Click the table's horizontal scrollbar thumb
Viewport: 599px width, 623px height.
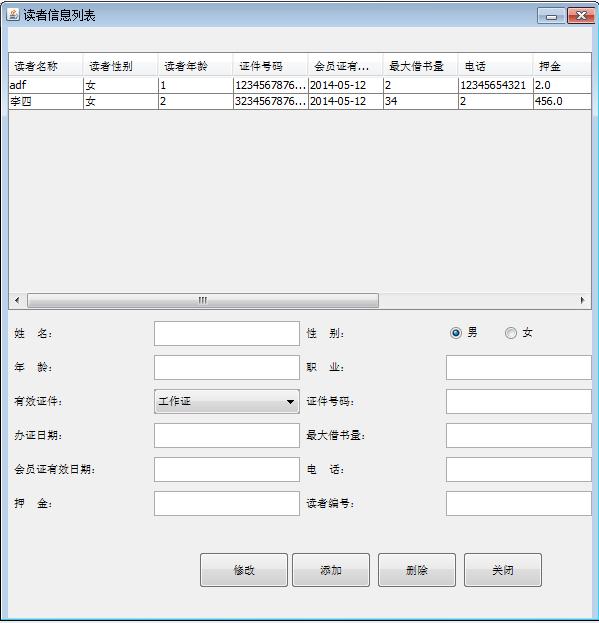(203, 300)
